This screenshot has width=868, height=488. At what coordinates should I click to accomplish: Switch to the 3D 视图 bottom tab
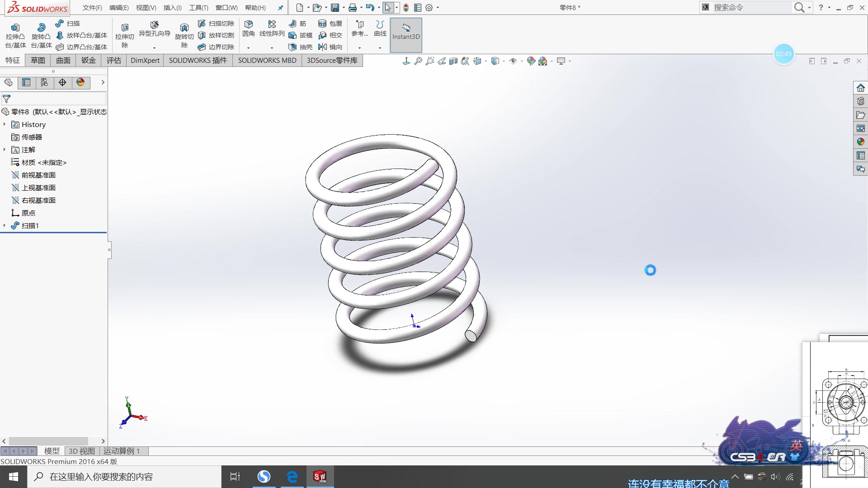pyautogui.click(x=81, y=451)
